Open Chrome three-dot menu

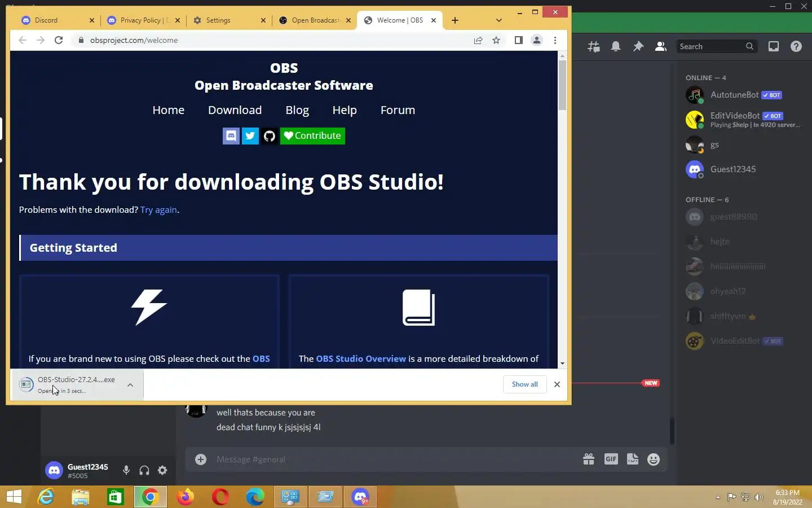pos(555,40)
